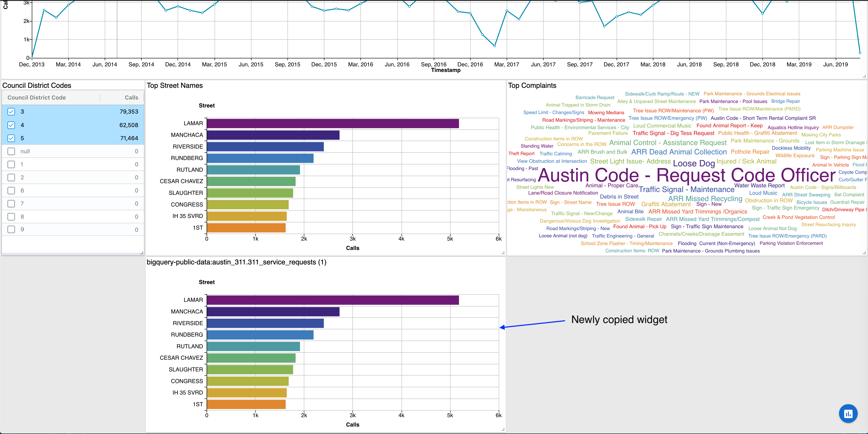Screen dimensions: 868x434
Task: Click the Calls value 79,353 for district 3
Action: click(129, 111)
